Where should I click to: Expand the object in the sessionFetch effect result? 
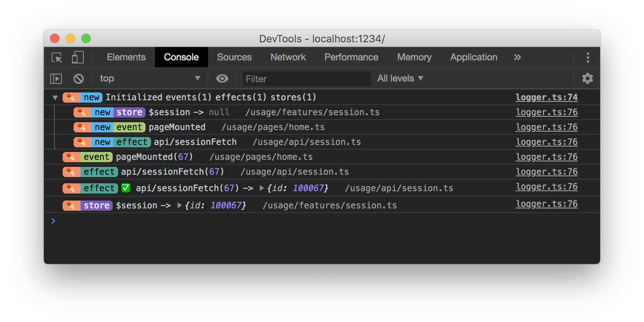[262, 188]
